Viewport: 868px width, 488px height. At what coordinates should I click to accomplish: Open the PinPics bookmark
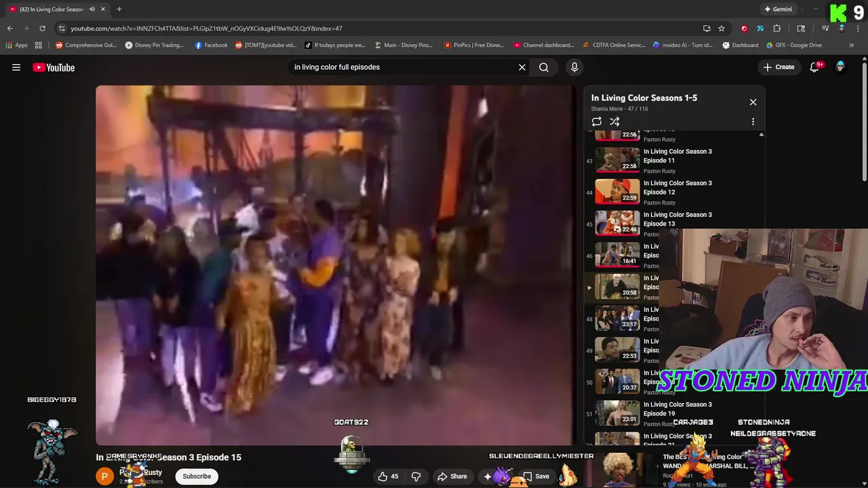pyautogui.click(x=474, y=45)
